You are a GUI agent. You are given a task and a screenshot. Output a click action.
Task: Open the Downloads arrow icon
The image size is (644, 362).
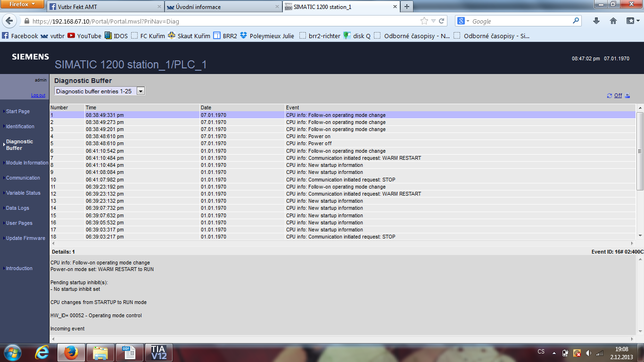(x=596, y=21)
